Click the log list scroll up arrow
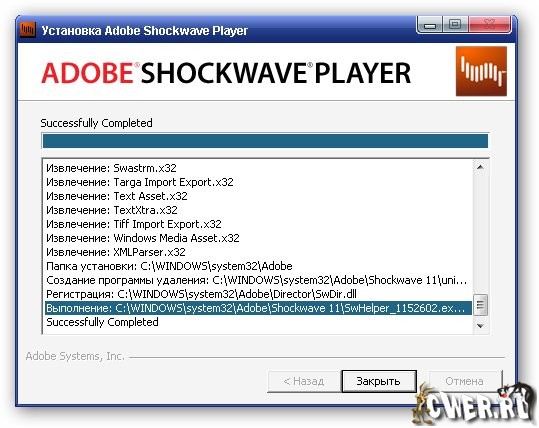Image resolution: width=539 pixels, height=428 pixels. [480, 167]
